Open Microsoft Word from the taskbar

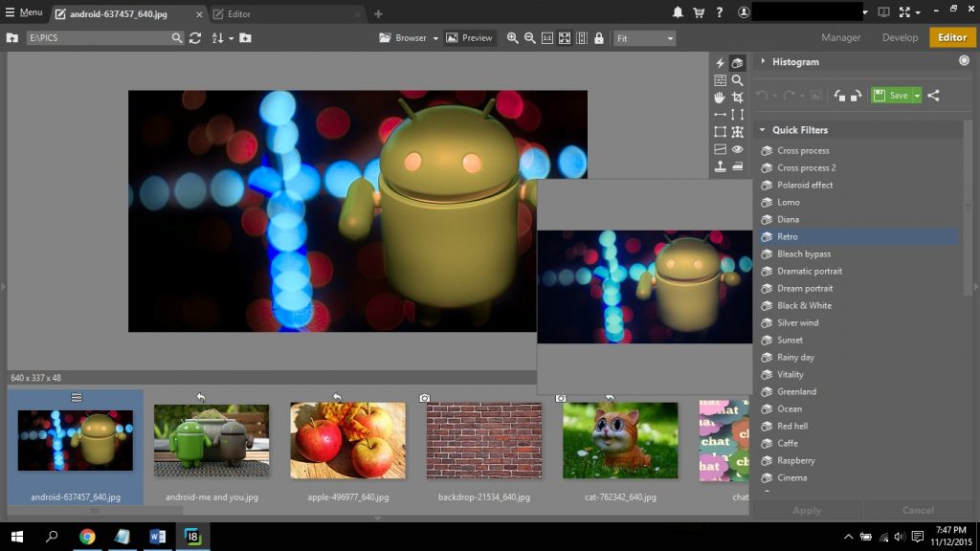pos(158,537)
